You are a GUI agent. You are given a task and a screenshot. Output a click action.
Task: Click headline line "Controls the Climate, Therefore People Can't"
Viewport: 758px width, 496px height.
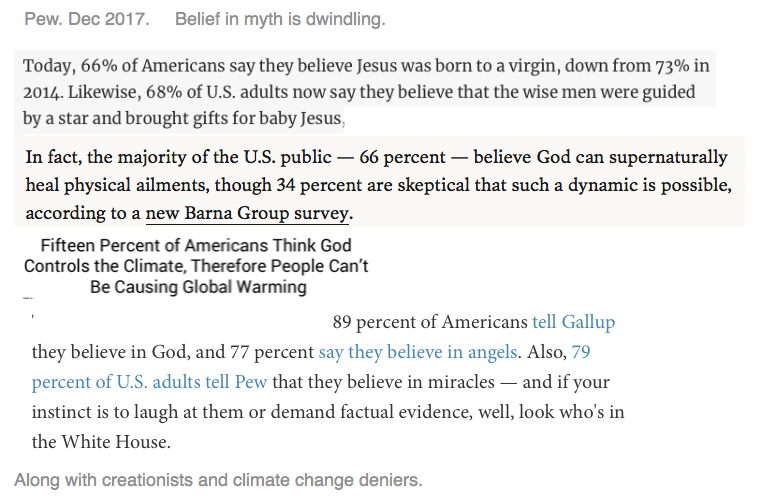click(196, 266)
